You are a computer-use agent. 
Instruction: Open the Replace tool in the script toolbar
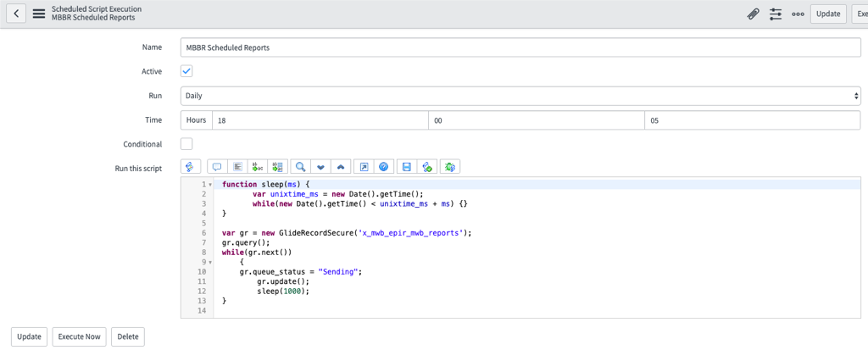coord(258,167)
